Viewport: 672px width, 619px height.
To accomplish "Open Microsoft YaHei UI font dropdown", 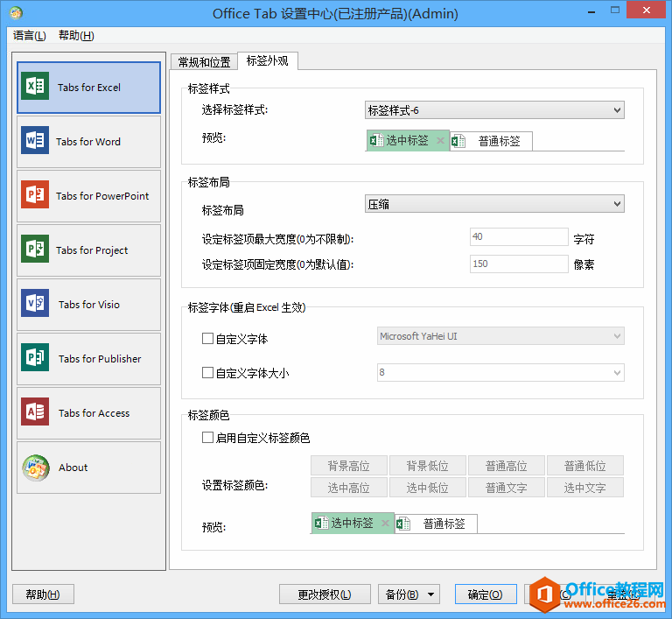I will click(500, 336).
